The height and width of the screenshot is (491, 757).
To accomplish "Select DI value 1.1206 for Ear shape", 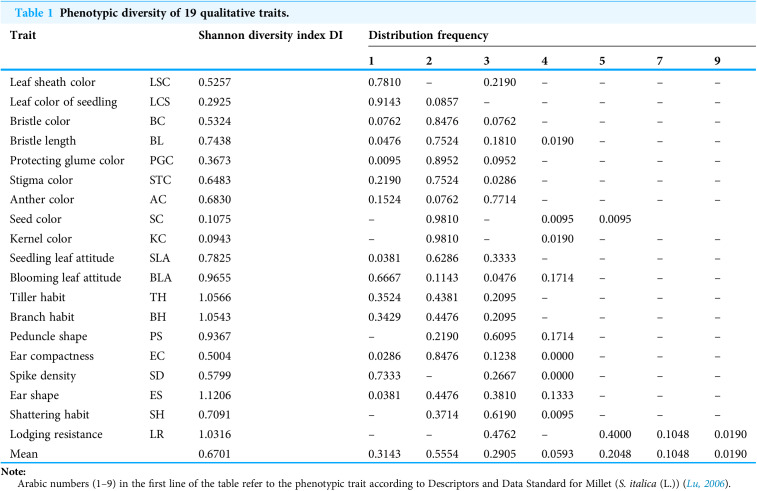I will click(x=215, y=395).
